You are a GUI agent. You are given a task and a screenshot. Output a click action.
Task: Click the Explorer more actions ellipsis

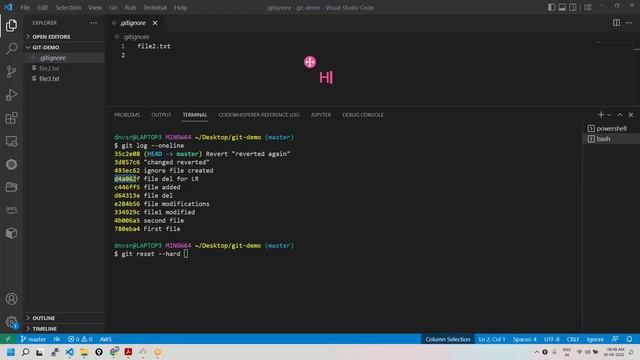[x=93, y=23]
